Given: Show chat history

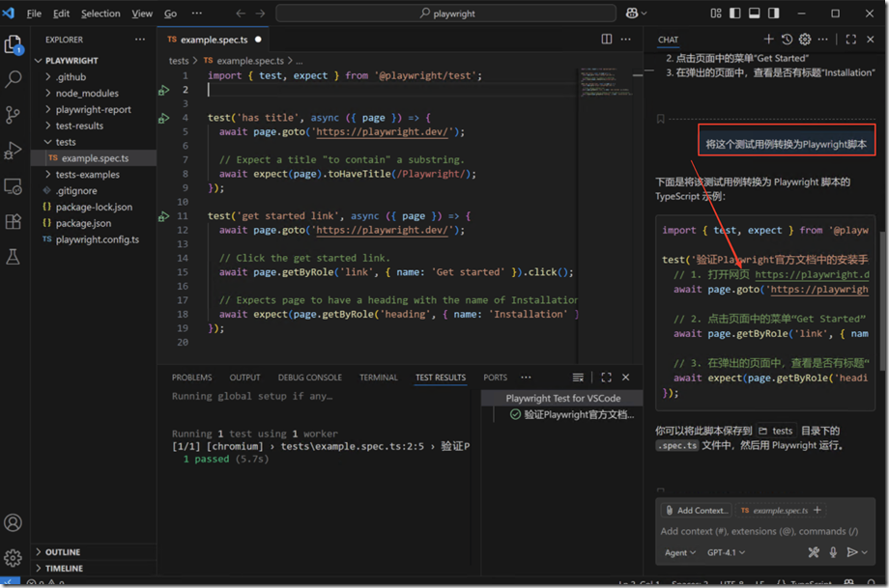Looking at the screenshot, I should pos(787,39).
